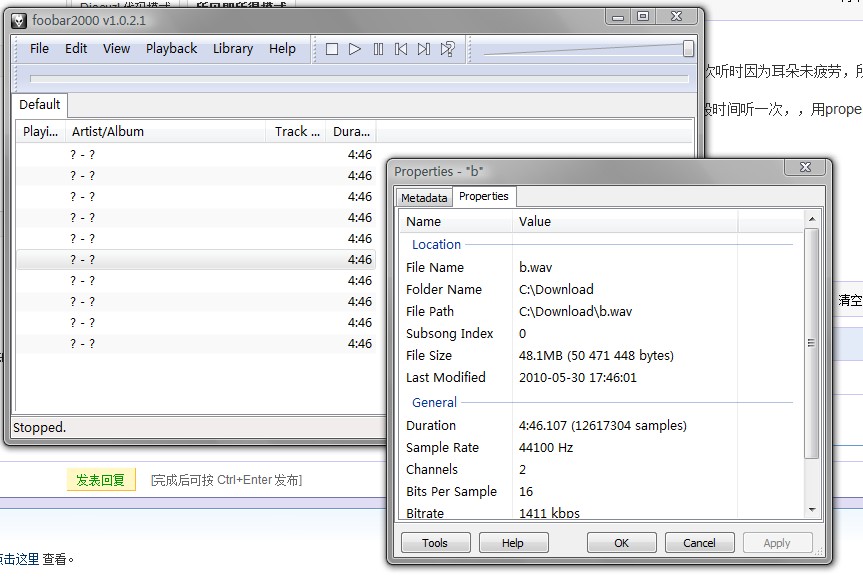Image resolution: width=863 pixels, height=577 pixels.
Task: Select the Channels row label
Action: (x=432, y=470)
